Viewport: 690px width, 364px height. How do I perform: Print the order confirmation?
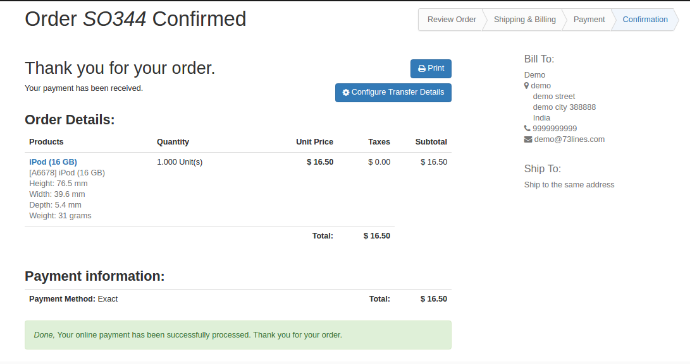(x=431, y=69)
